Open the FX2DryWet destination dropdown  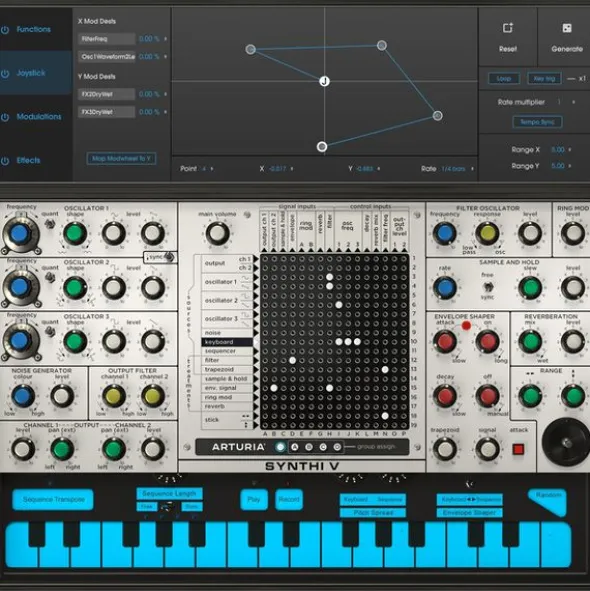[107, 94]
